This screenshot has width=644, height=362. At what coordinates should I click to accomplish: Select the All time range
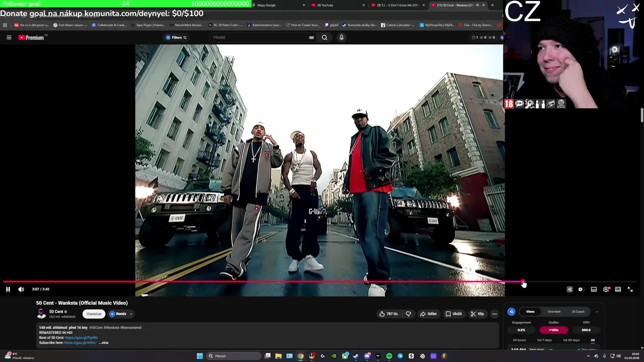593,340
